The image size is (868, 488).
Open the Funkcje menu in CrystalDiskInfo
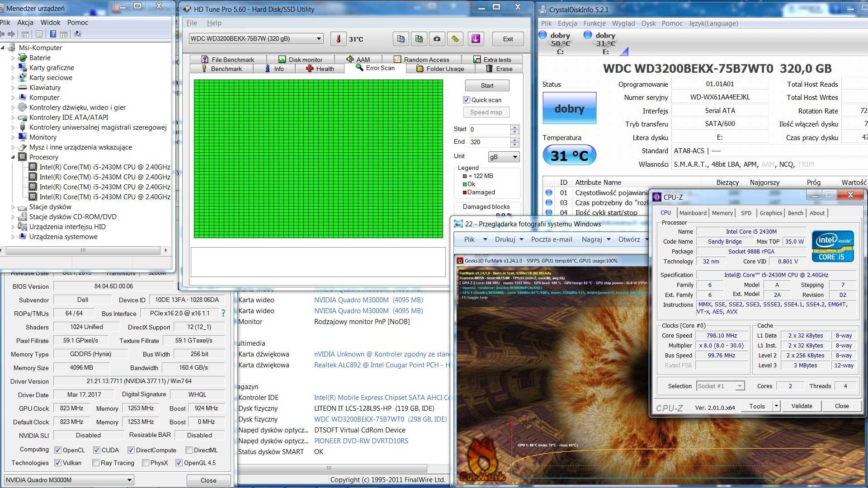point(594,23)
